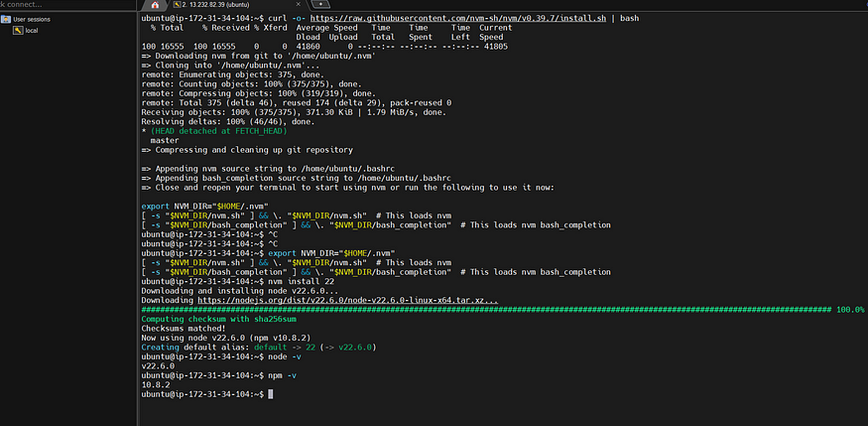Open a new tab with the plus button

[320, 4]
